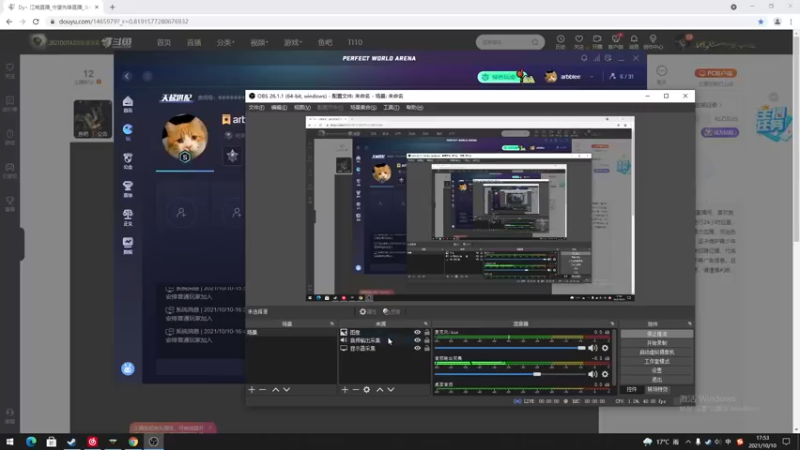800x450 pixels.
Task: Open the trophy icon in Perfect World Arena sidebar
Action: click(x=128, y=188)
